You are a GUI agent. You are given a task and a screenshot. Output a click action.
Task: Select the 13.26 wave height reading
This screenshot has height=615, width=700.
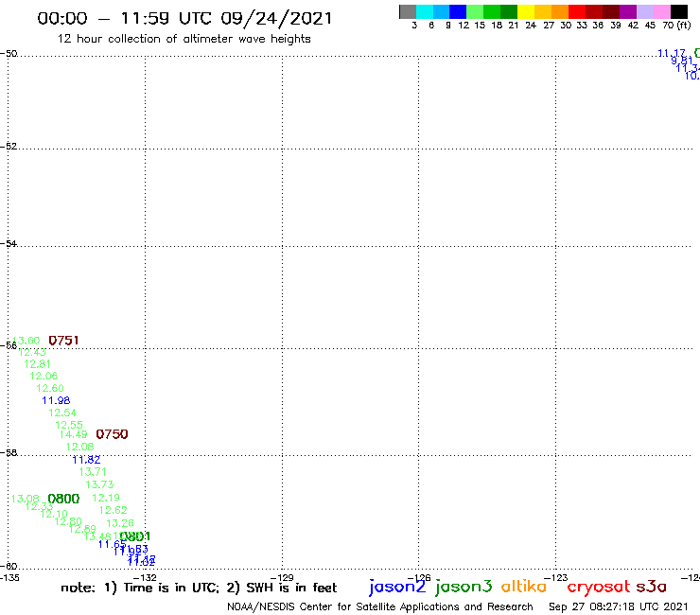120,523
